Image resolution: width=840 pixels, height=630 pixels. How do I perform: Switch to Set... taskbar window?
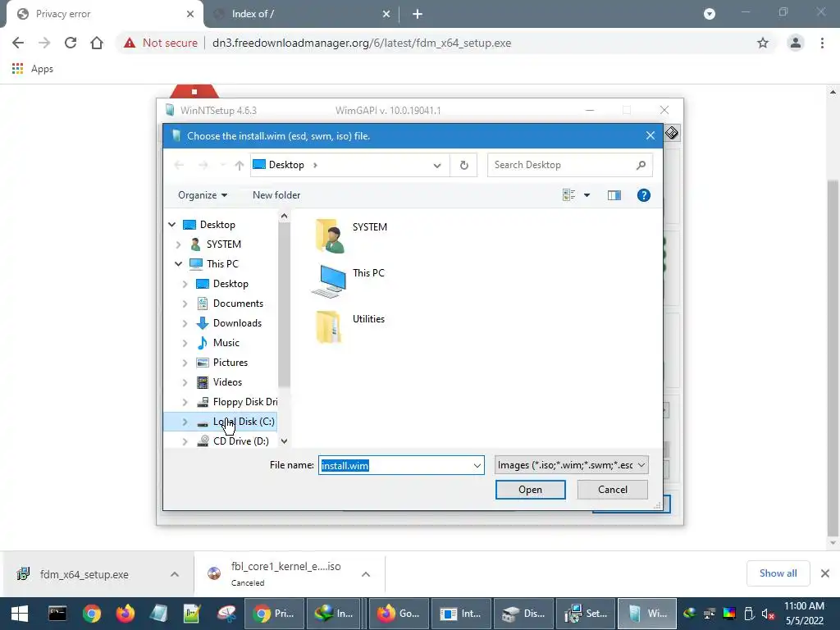586,614
